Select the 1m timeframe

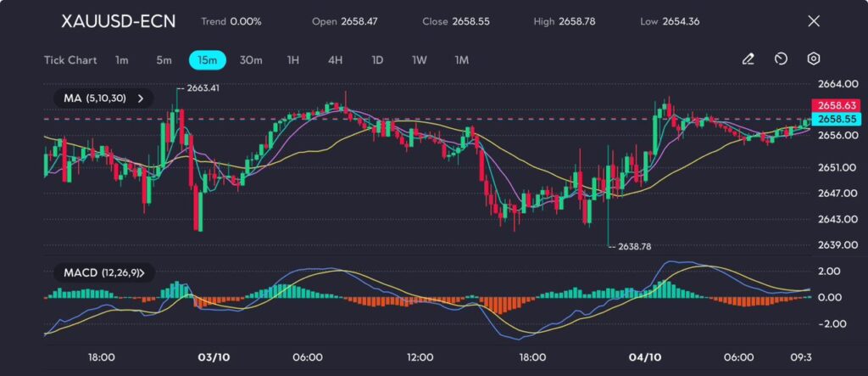coord(122,60)
